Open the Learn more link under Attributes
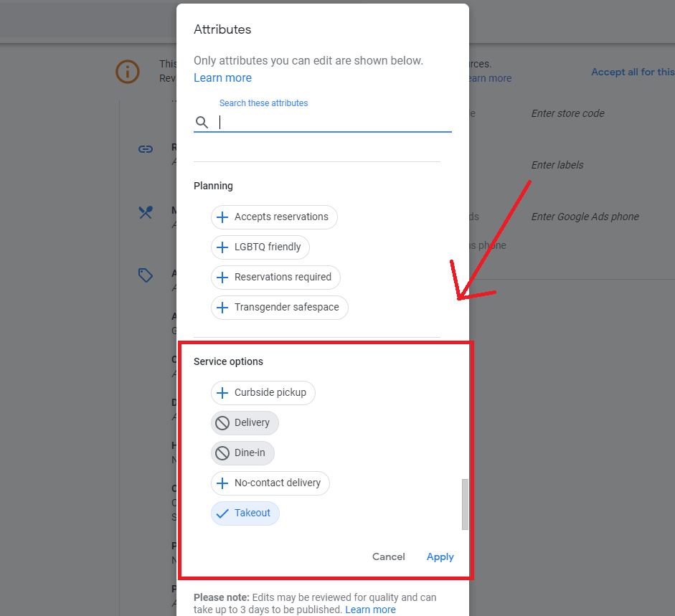 [222, 78]
